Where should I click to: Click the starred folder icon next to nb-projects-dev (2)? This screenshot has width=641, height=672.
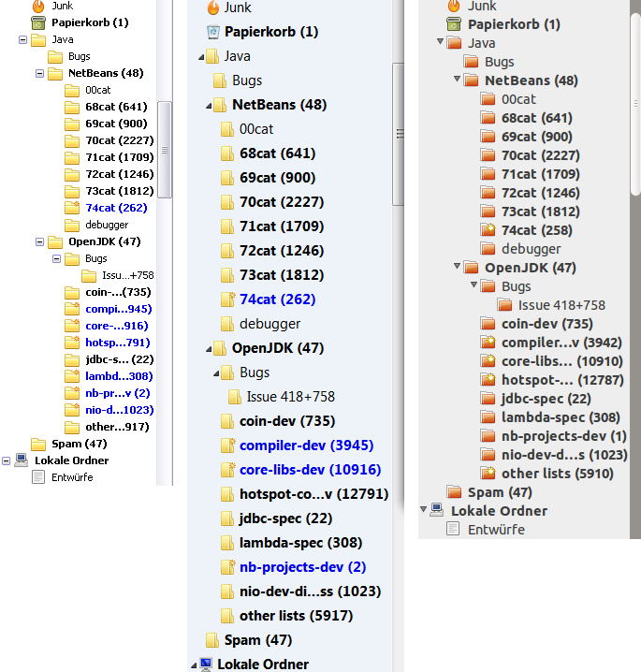coord(228,567)
